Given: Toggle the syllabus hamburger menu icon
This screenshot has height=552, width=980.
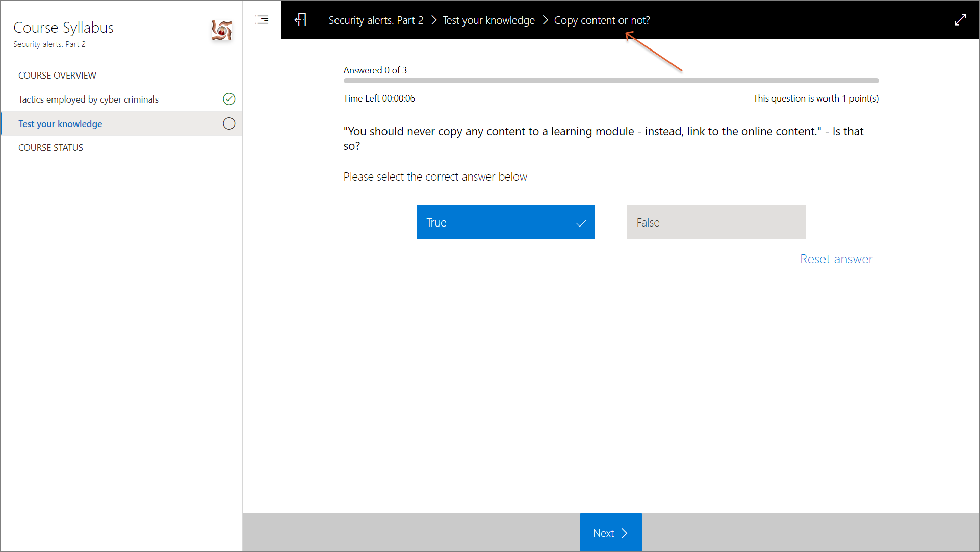Looking at the screenshot, I should coord(262,20).
